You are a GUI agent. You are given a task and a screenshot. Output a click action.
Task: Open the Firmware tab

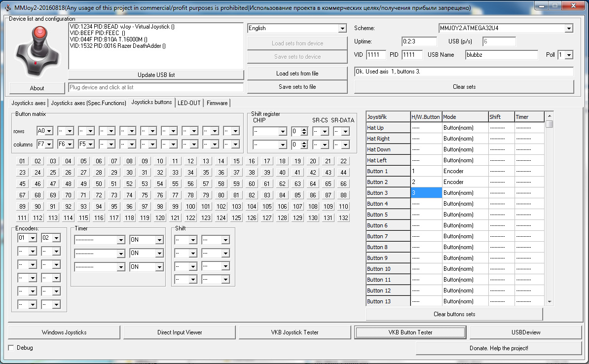[217, 103]
